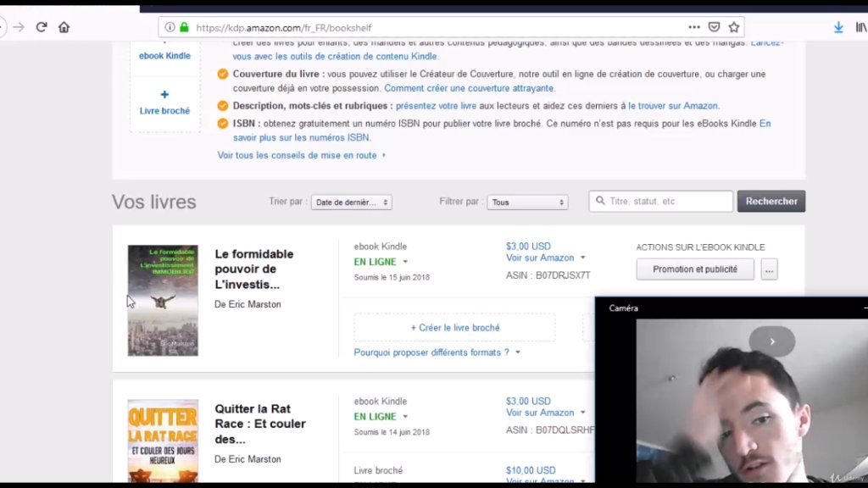The height and width of the screenshot is (488, 868).
Task: Open the 'Le formidable pouvoir' book cover thumbnail
Action: (x=163, y=301)
